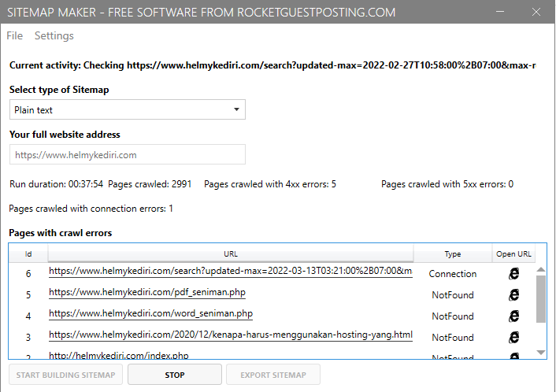Image resolution: width=556 pixels, height=392 pixels.
Task: Open the word_seniman.php URL browser icon
Action: (513, 316)
